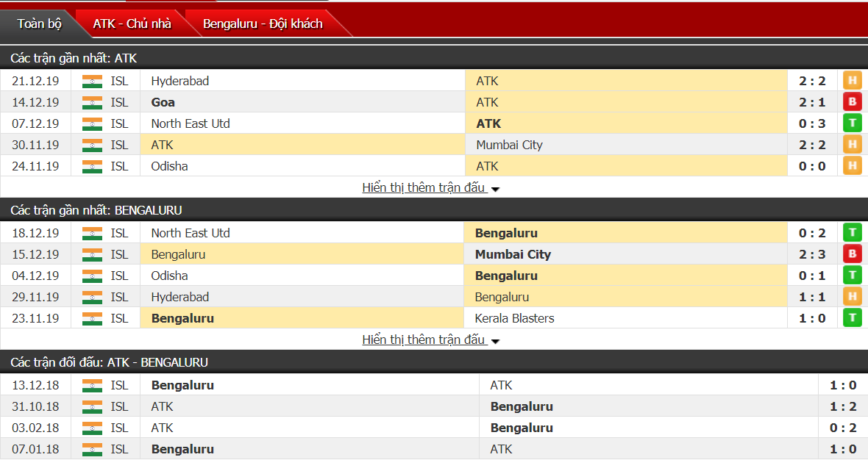Click the 0 : 3 score on 07.12.19
Image resolution: width=868 pixels, height=460 pixels.
pyautogui.click(x=812, y=124)
